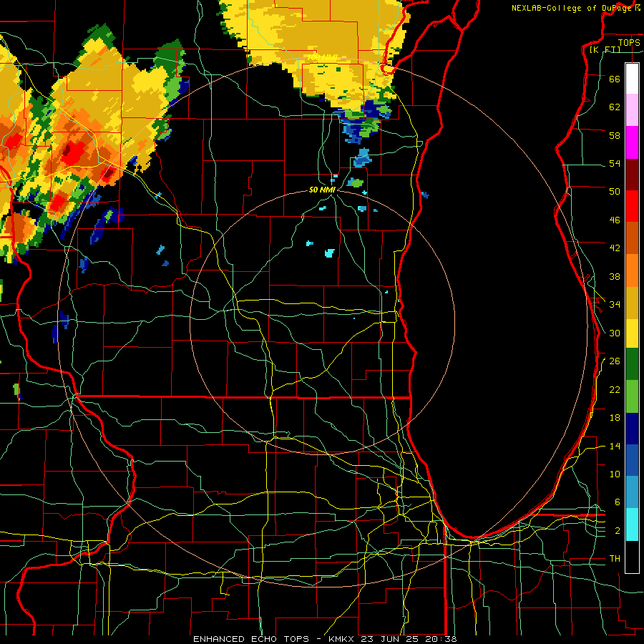644x644 pixels.
Task: Click the "TOPS" legend title
Action: [x=629, y=43]
